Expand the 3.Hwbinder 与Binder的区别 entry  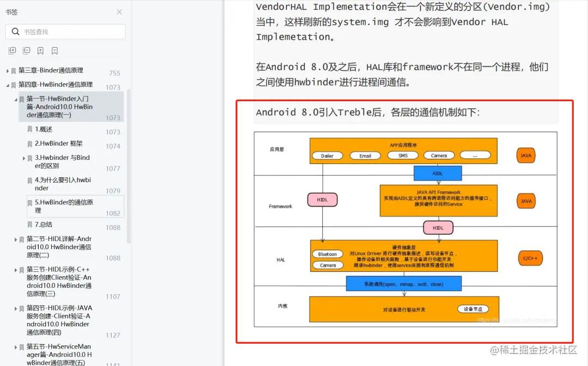coord(23,158)
